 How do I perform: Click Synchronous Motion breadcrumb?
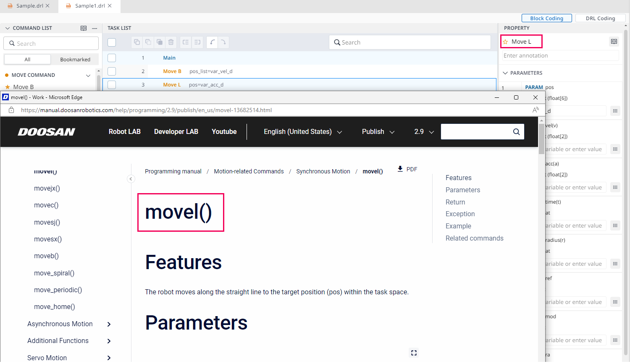(x=323, y=171)
